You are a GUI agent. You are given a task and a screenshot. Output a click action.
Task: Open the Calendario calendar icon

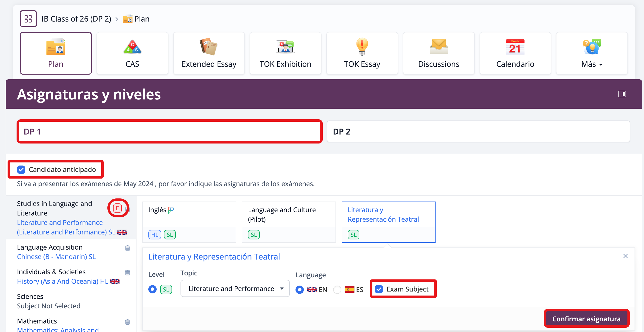515,47
